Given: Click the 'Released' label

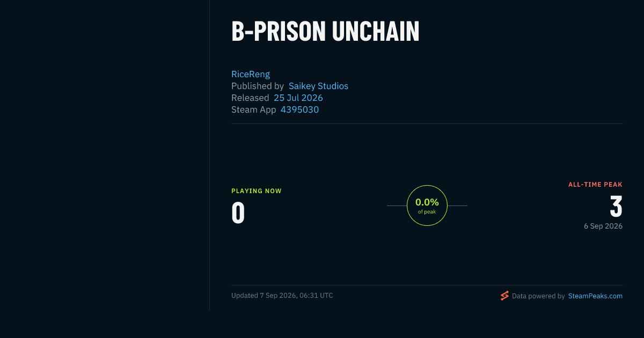Looking at the screenshot, I should [250, 98].
